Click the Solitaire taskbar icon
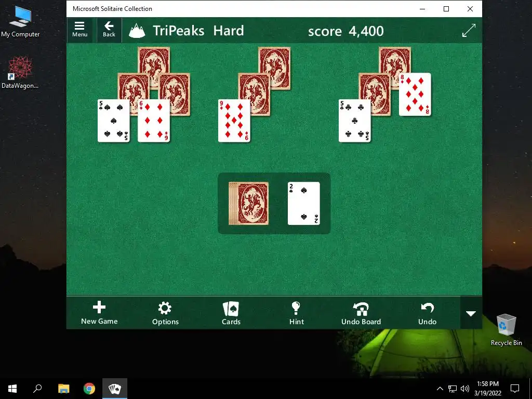The width and height of the screenshot is (532, 399). pos(115,389)
